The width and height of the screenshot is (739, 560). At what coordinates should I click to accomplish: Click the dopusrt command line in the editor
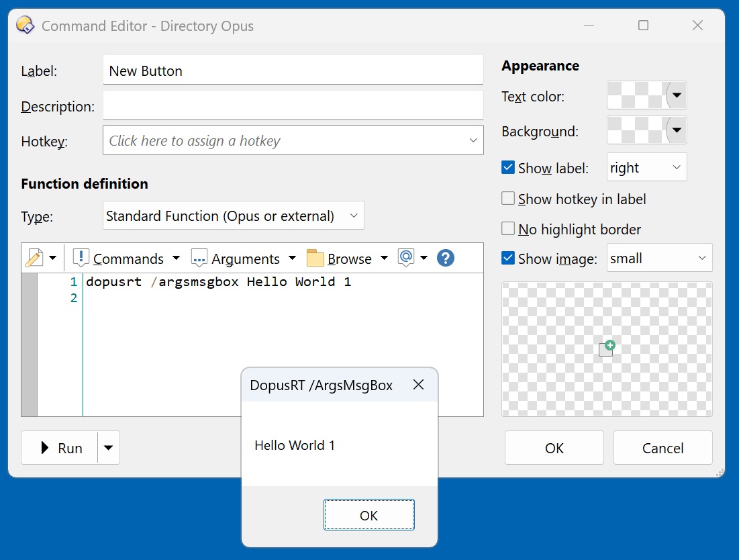coord(219,282)
